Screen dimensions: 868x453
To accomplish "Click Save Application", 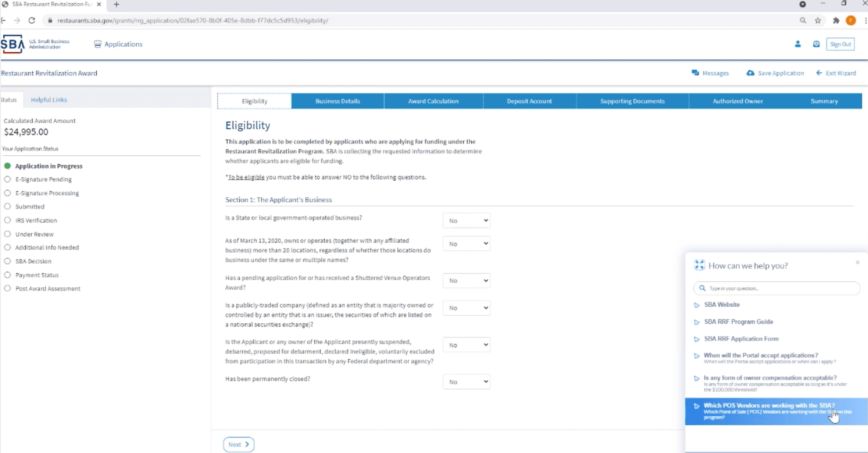I will point(775,73).
